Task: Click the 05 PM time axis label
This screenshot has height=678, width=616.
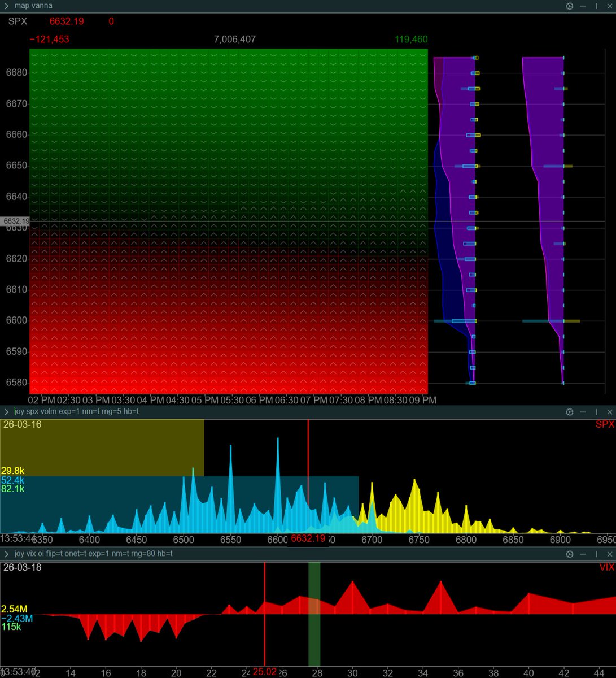Action: pos(204,400)
